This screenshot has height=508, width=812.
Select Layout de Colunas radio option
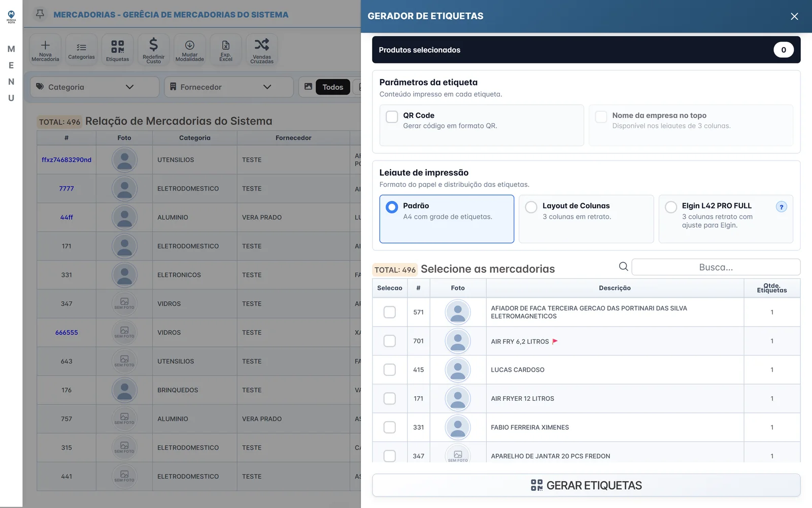pyautogui.click(x=531, y=207)
